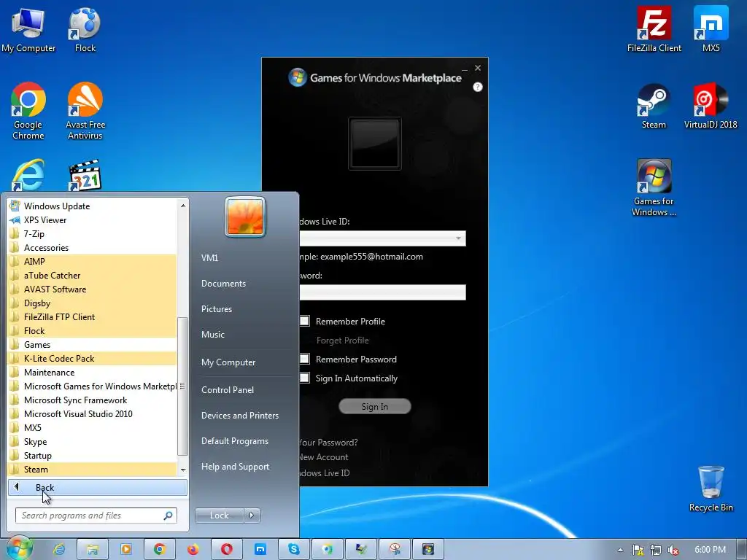Click Forget Profile link
This screenshot has width=747, height=560.
tap(343, 341)
